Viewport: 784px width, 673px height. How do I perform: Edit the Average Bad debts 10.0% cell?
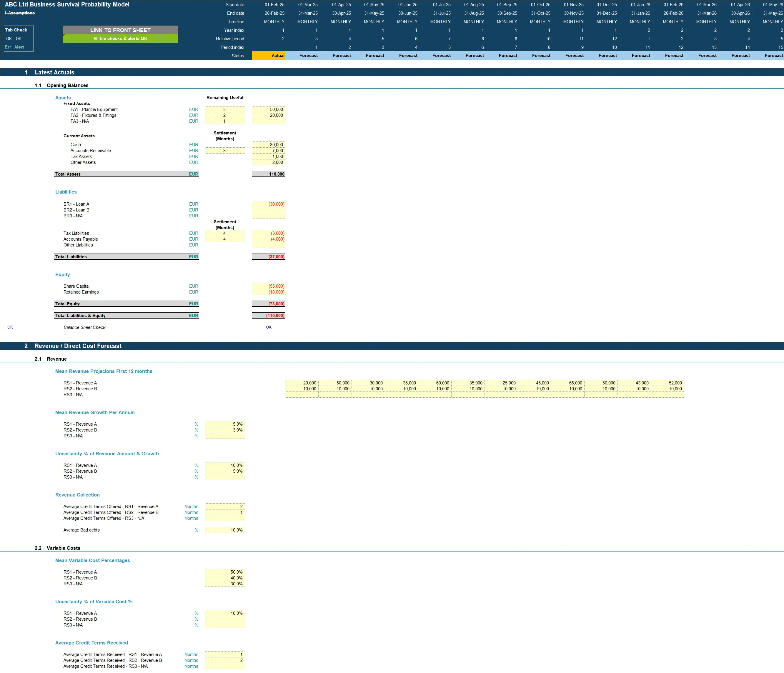point(225,530)
